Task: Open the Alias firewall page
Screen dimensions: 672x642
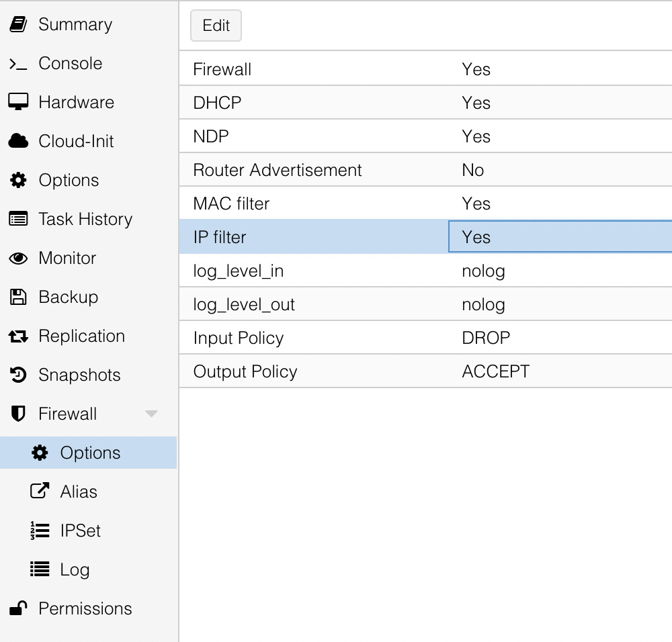Action: tap(78, 492)
